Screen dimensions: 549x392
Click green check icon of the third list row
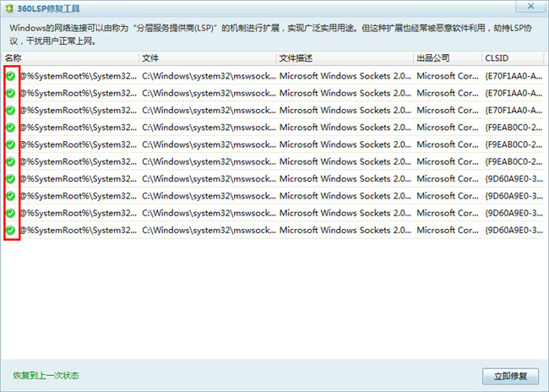pyautogui.click(x=11, y=111)
